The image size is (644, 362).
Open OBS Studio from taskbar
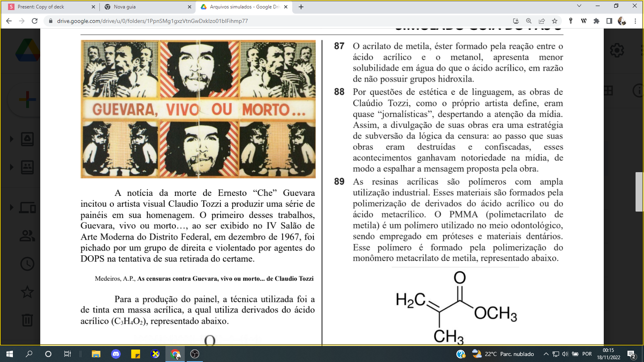click(x=195, y=354)
